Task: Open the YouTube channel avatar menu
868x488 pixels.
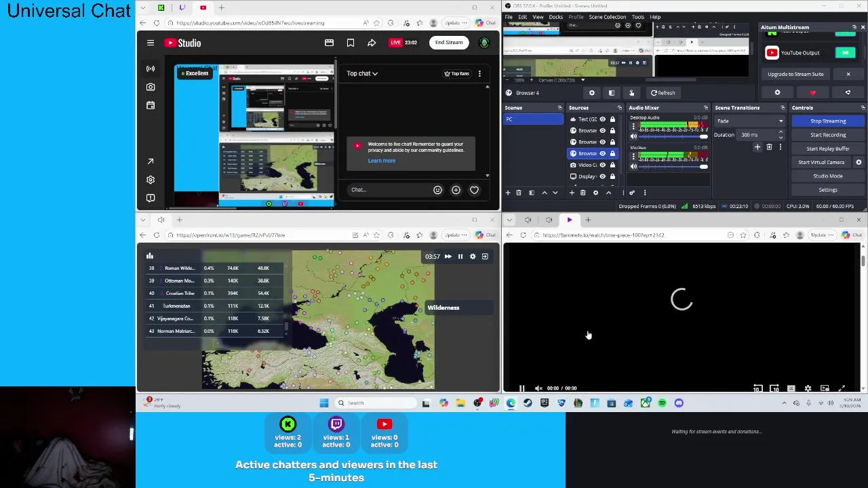Action: pos(484,43)
